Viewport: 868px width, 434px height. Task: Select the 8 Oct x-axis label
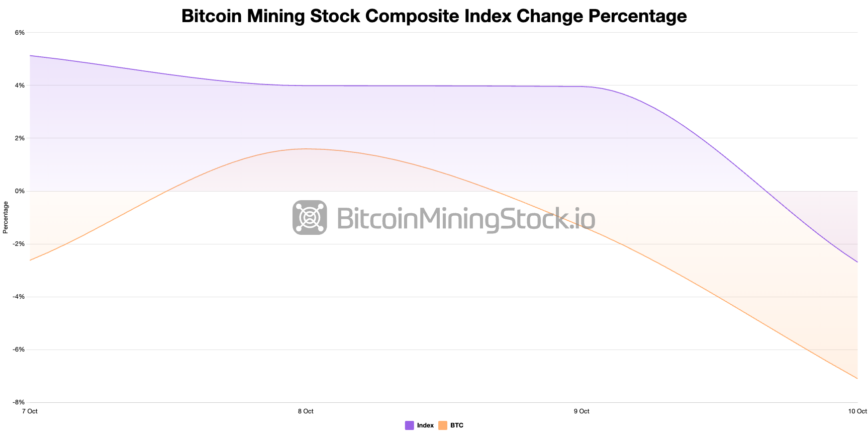[306, 411]
